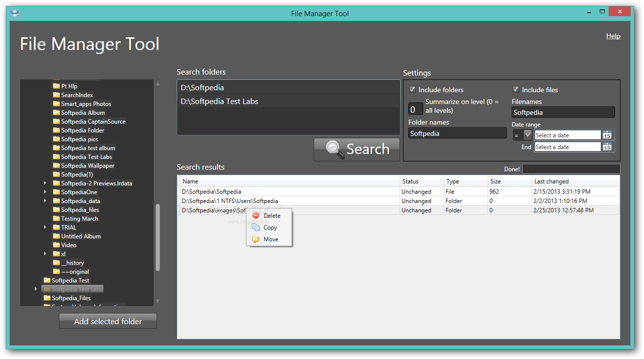Image resolution: width=644 pixels, height=359 pixels.
Task: Click the Softpedia_files folder icon
Action: pyautogui.click(x=56, y=210)
